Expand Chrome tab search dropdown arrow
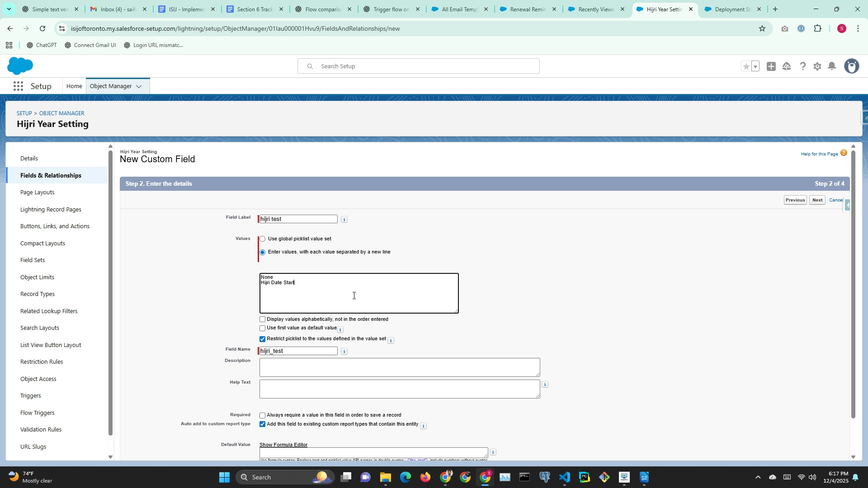The height and width of the screenshot is (488, 868). click(9, 9)
